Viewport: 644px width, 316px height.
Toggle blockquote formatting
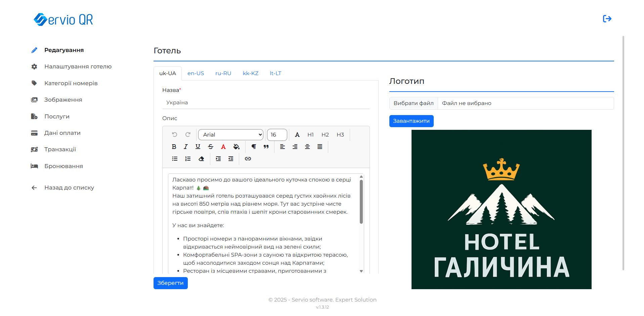(266, 147)
